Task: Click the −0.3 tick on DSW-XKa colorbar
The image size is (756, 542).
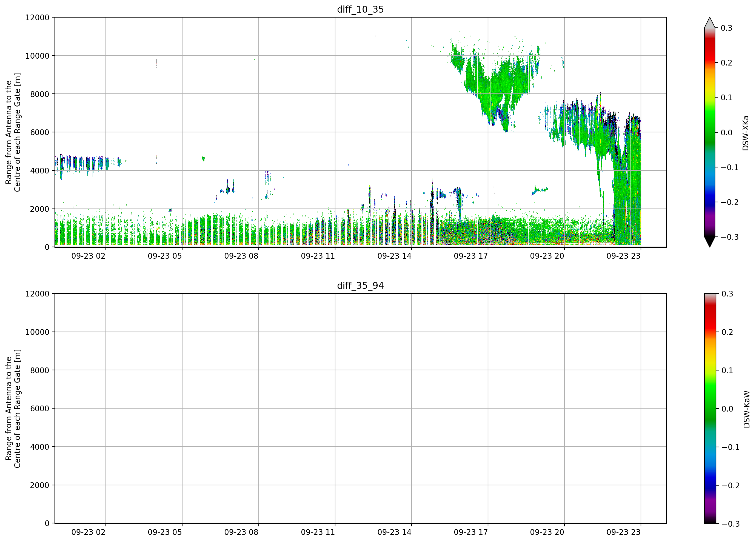Action: 730,237
